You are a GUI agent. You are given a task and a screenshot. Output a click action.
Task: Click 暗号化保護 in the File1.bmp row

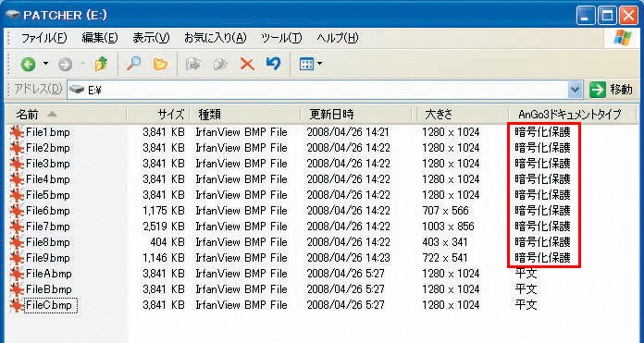542,132
